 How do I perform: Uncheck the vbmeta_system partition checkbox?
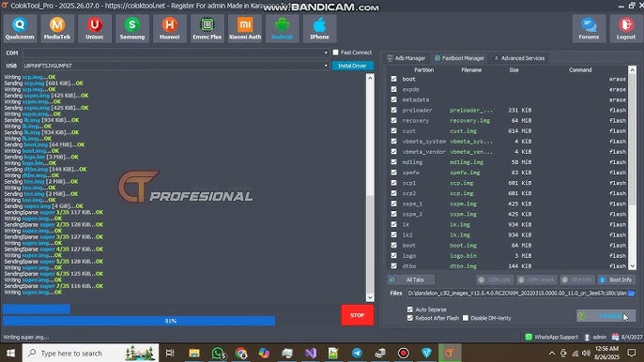pos(394,142)
